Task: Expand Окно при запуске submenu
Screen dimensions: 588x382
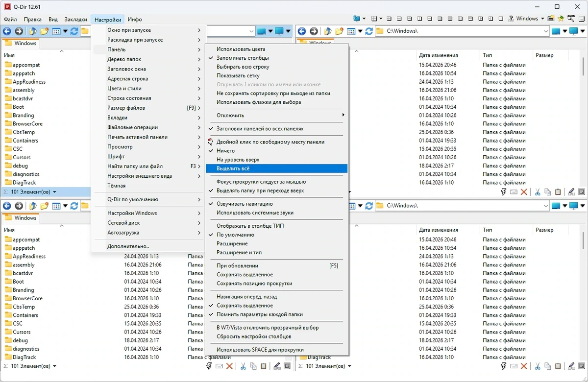Action: click(147, 30)
